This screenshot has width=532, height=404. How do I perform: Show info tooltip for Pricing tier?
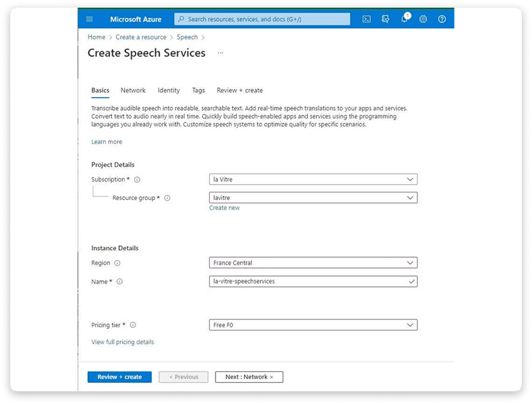[133, 325]
